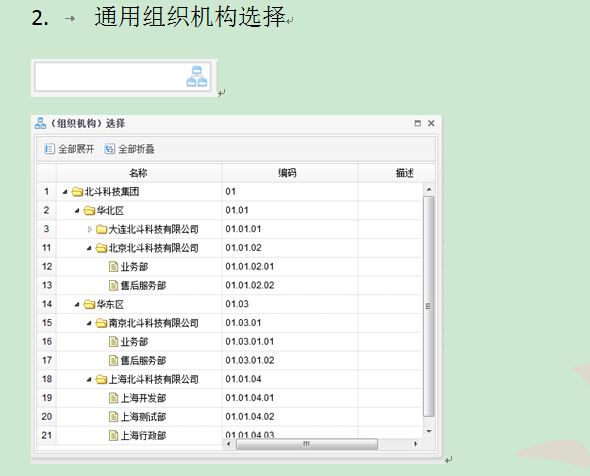Image resolution: width=590 pixels, height=476 pixels.
Task: Collapse the 上海北斗科技有限公司 node
Action: tap(89, 380)
